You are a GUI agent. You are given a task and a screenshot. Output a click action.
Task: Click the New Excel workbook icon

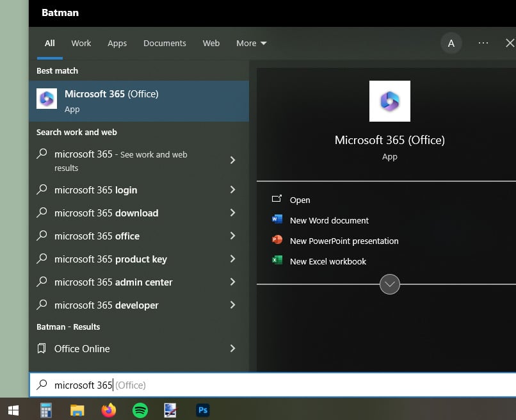(x=277, y=261)
